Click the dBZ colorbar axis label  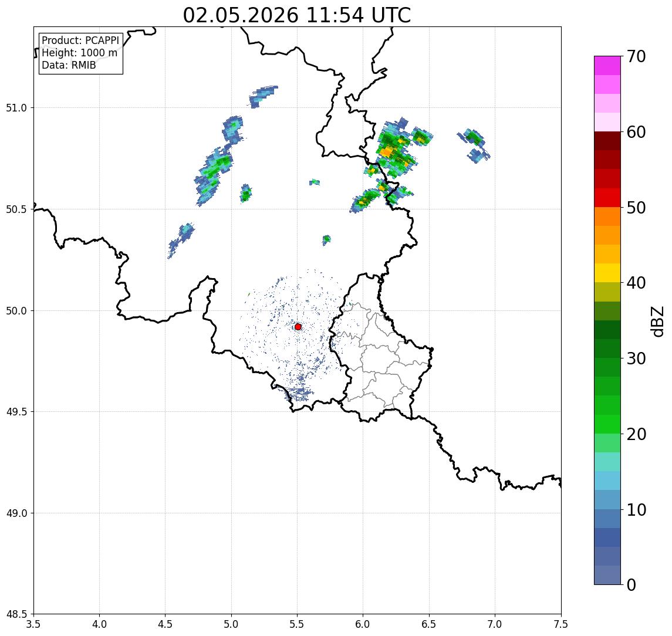coord(657,322)
